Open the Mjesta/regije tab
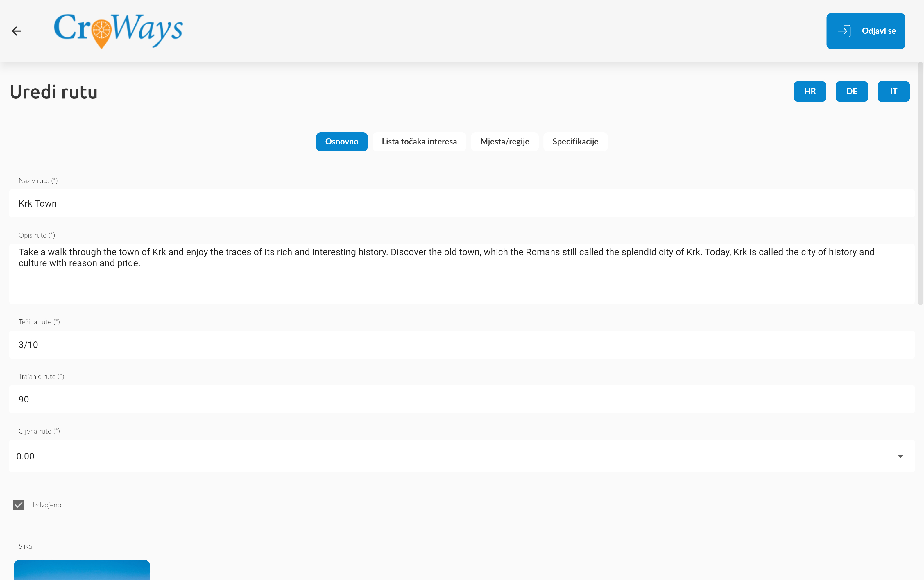This screenshot has height=580, width=924. tap(504, 142)
